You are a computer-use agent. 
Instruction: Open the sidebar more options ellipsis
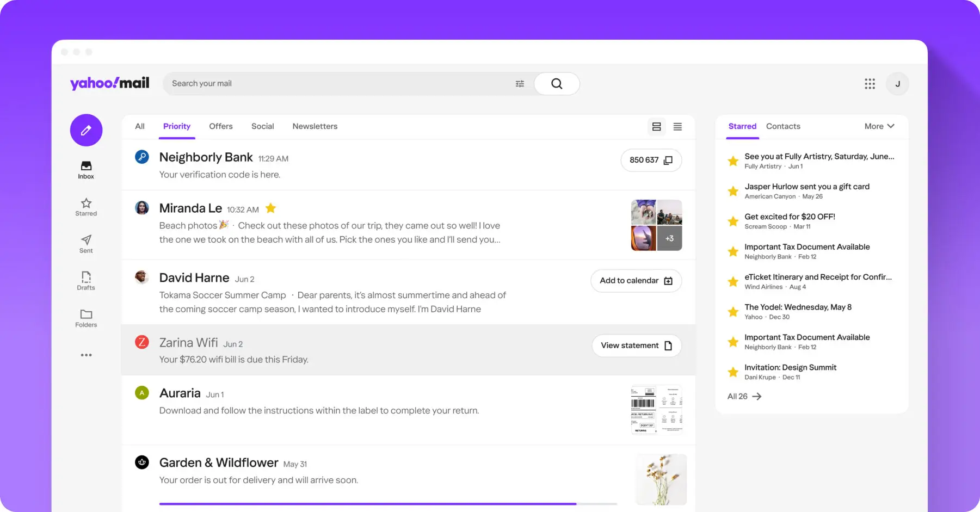point(85,355)
